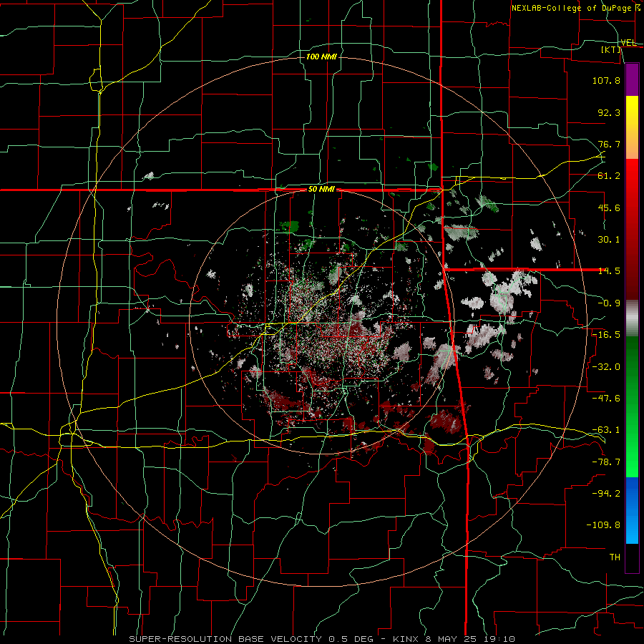Viewport: 644px width, 644px height.
Task: Click the purple segment of color bar
Action: (632, 79)
